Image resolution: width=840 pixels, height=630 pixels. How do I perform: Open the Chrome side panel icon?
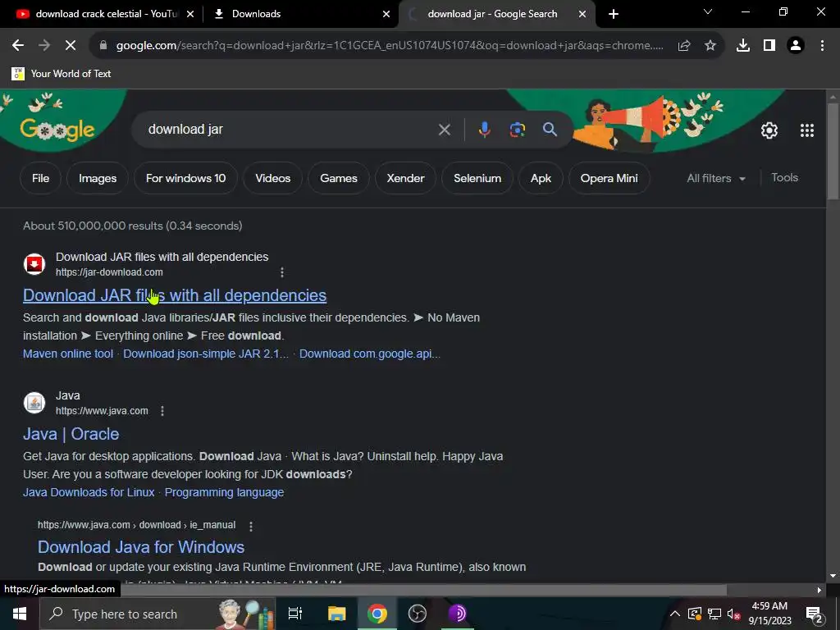point(769,46)
